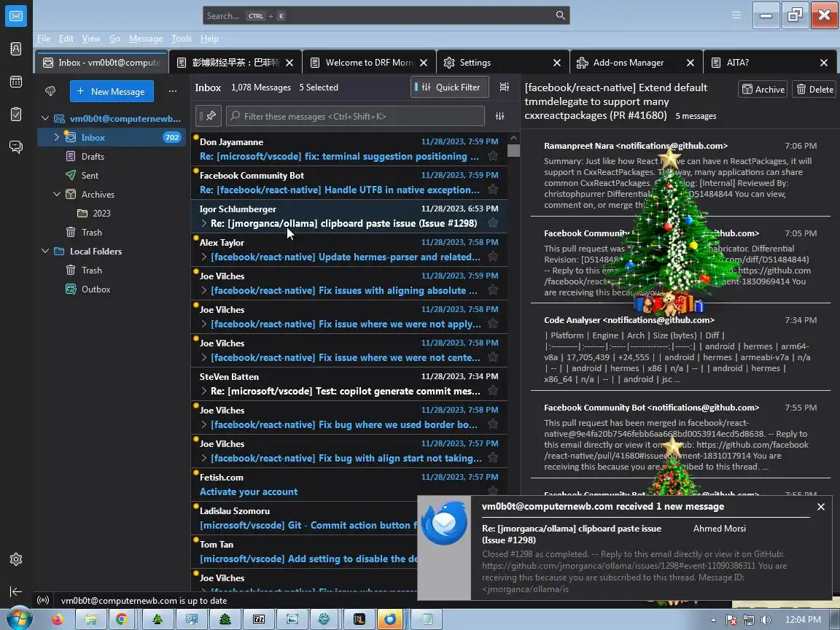Open the Outbox folder
The image size is (840, 630).
tap(96, 289)
